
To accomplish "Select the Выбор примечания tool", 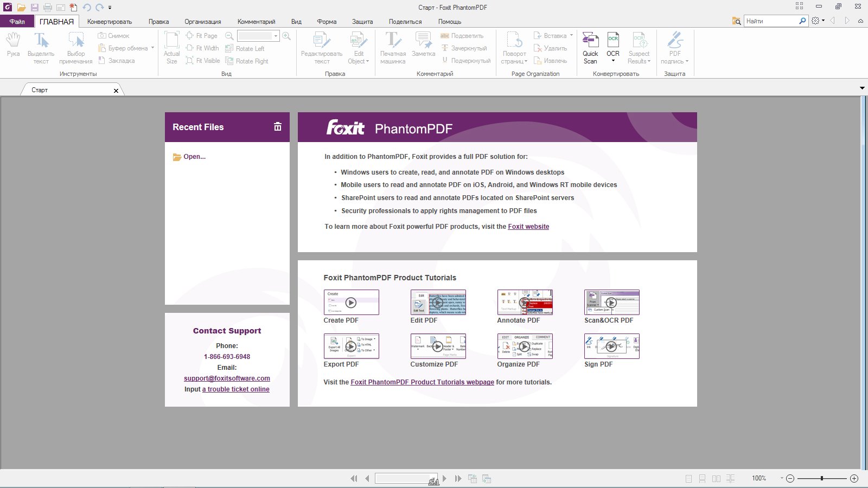I will 76,48.
